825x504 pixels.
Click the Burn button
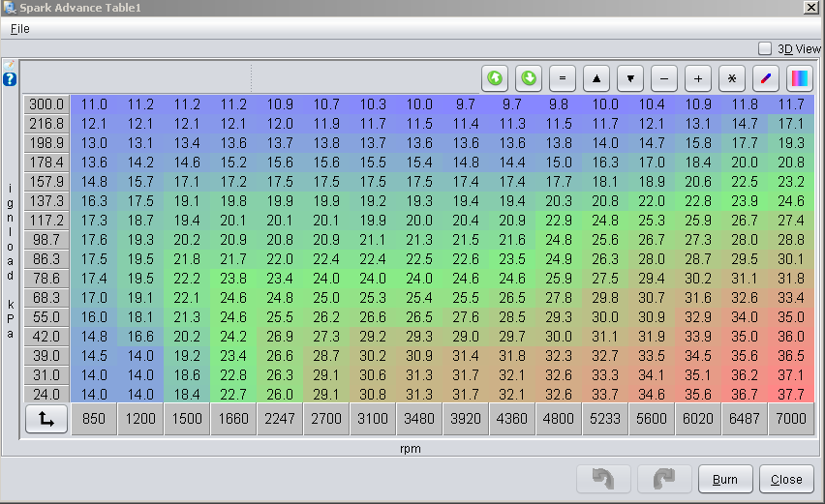725,479
